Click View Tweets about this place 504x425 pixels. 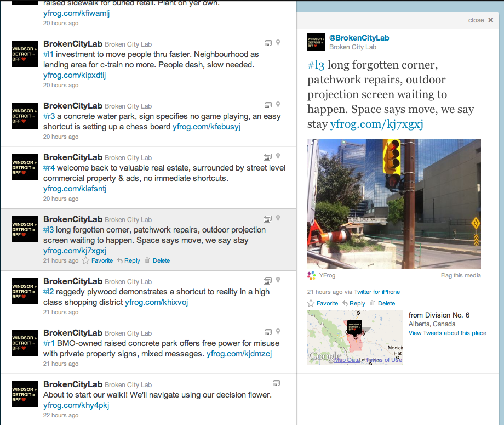tap(447, 333)
